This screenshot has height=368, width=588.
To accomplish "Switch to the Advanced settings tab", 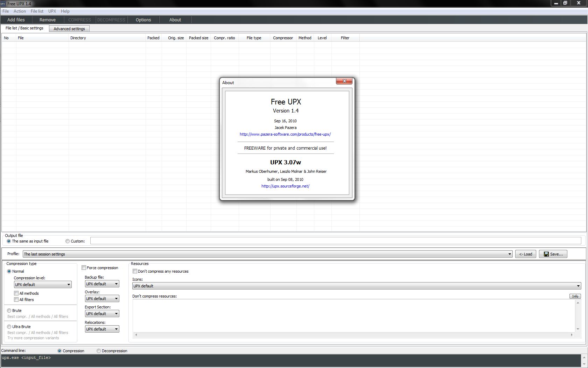I will (69, 29).
